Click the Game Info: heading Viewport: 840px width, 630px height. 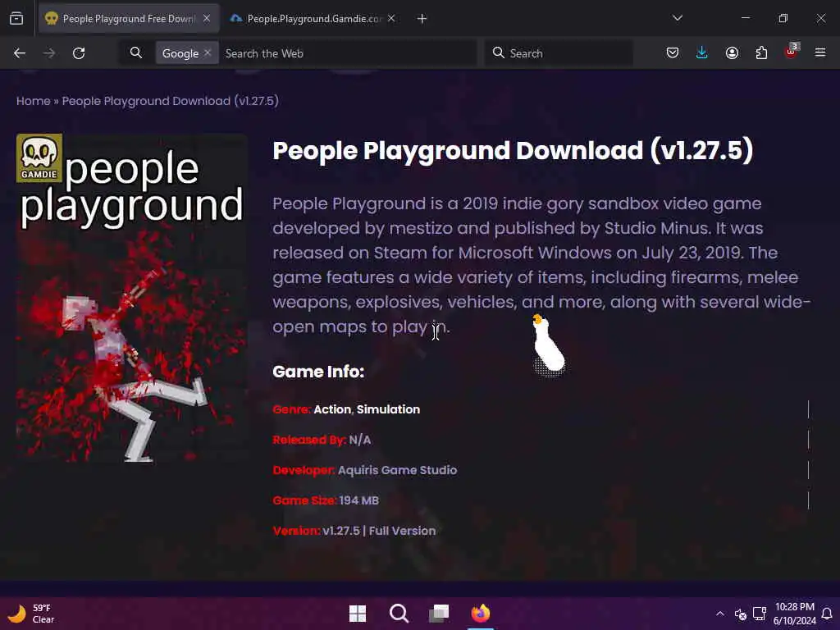pos(318,372)
